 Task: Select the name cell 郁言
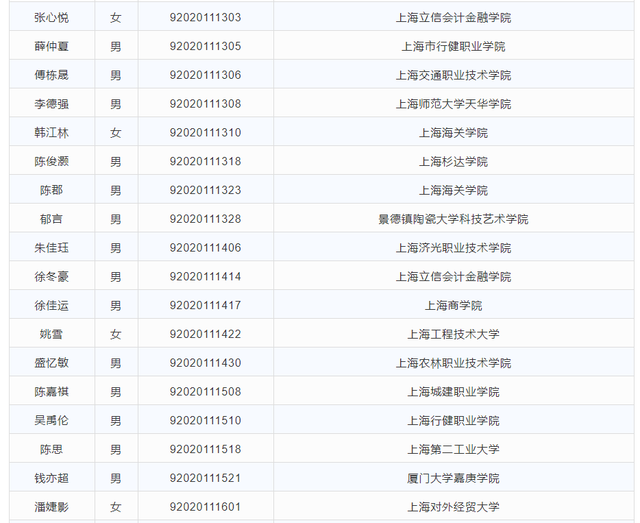[x=51, y=219]
